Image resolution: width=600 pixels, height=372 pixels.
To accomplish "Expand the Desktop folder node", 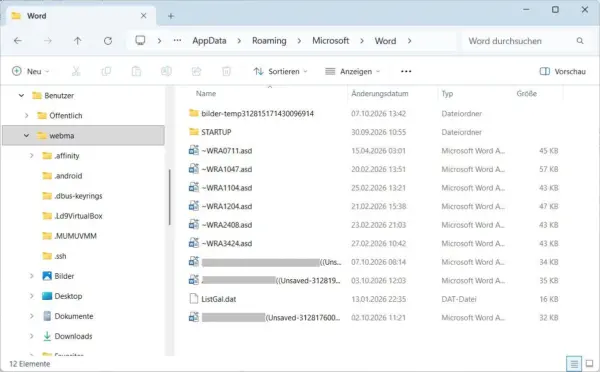I will click(x=32, y=296).
